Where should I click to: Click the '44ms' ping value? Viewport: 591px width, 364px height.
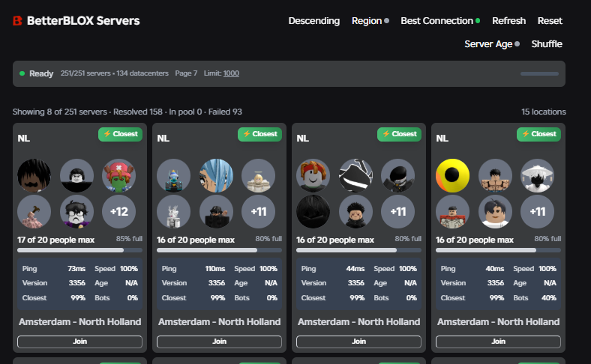click(355, 269)
